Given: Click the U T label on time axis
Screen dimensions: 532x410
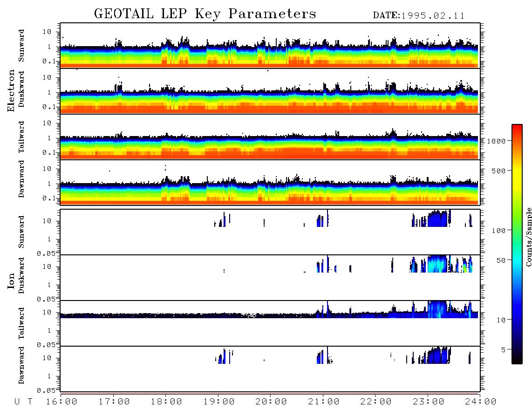Looking at the screenshot, I should coord(24,402).
